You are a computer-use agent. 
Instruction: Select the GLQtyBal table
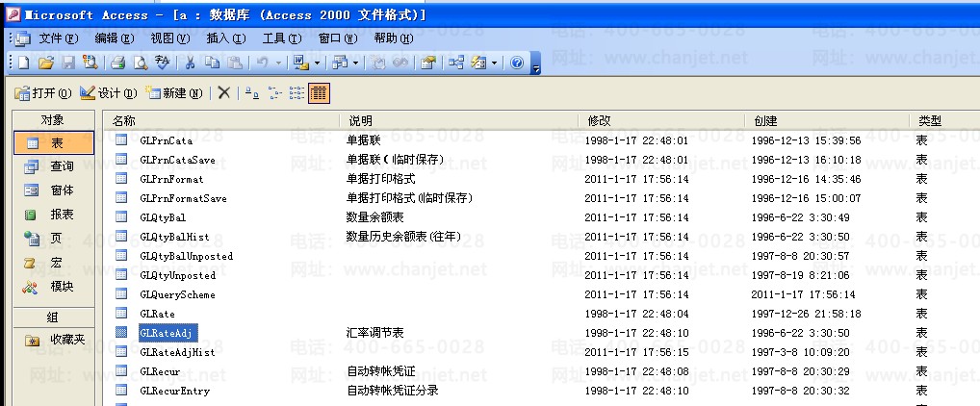[x=163, y=218]
